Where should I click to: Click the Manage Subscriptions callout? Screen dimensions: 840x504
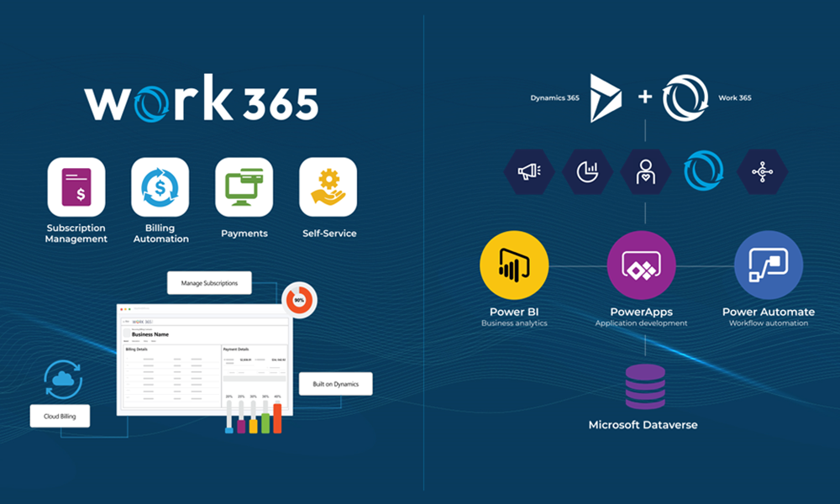pos(209,283)
